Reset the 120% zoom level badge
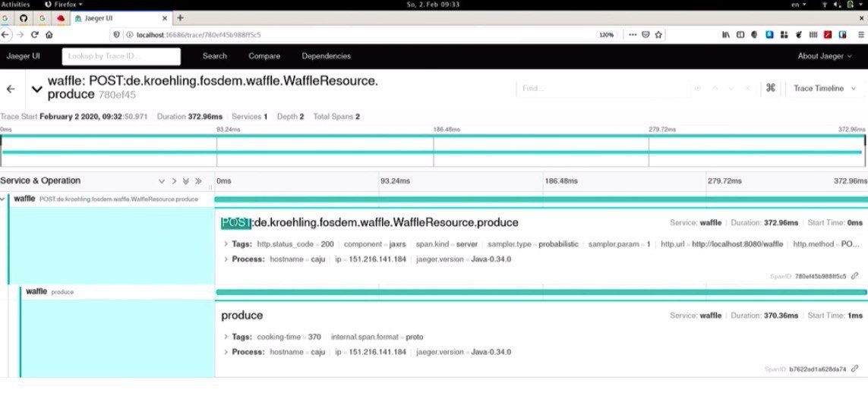Image resolution: width=868 pixels, height=402 pixels. pyautogui.click(x=607, y=35)
